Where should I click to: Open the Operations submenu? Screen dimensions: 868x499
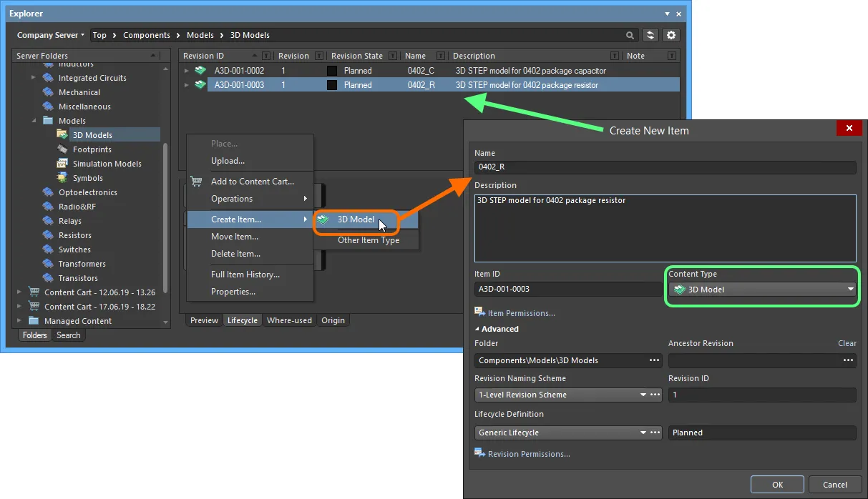coord(250,199)
